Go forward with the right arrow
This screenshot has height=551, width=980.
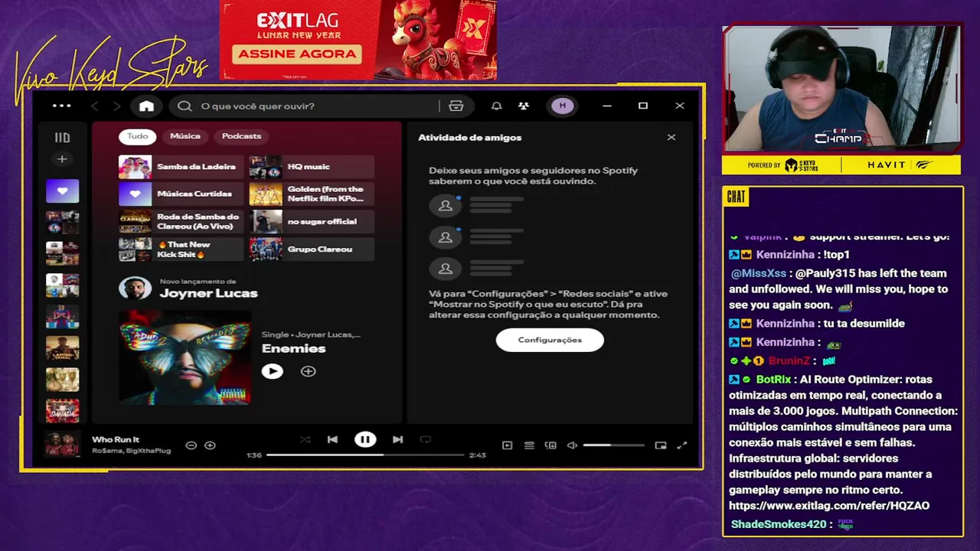click(x=116, y=106)
